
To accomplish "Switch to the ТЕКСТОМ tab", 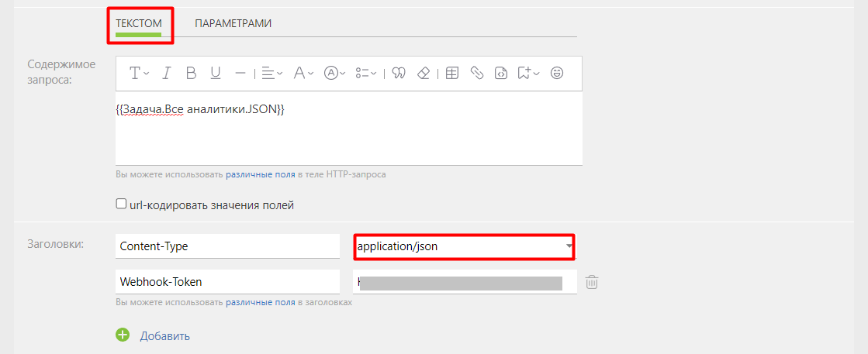I will [138, 23].
